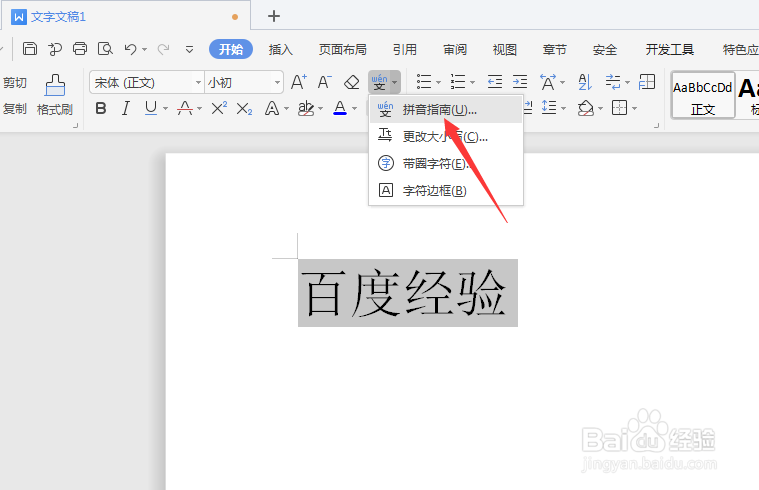This screenshot has width=759, height=490.
Task: Toggle underline formatting
Action: tap(151, 108)
